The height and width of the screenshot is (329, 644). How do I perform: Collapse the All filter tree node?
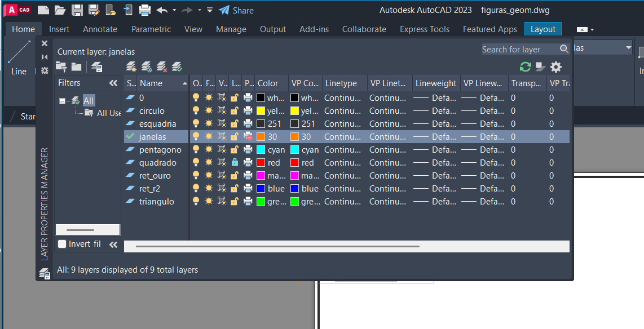coord(62,100)
